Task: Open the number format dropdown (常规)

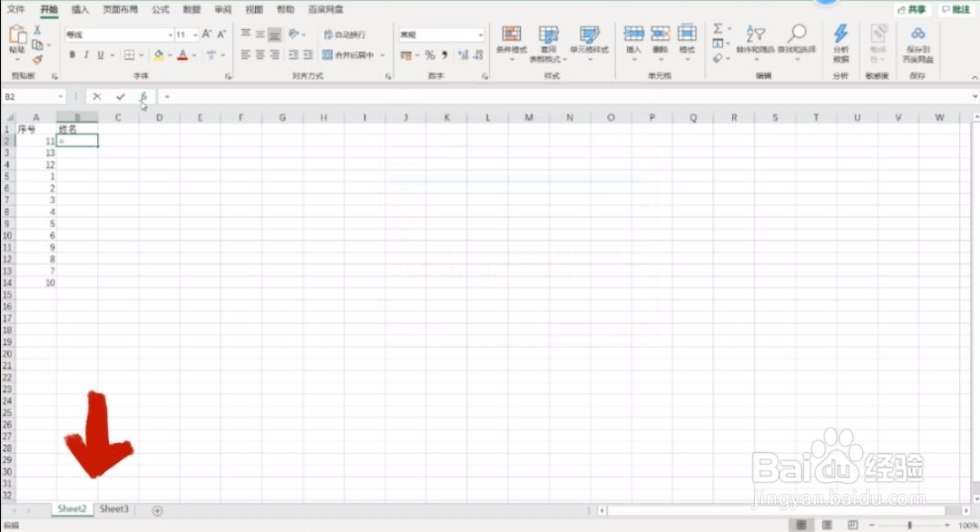Action: coord(480,35)
